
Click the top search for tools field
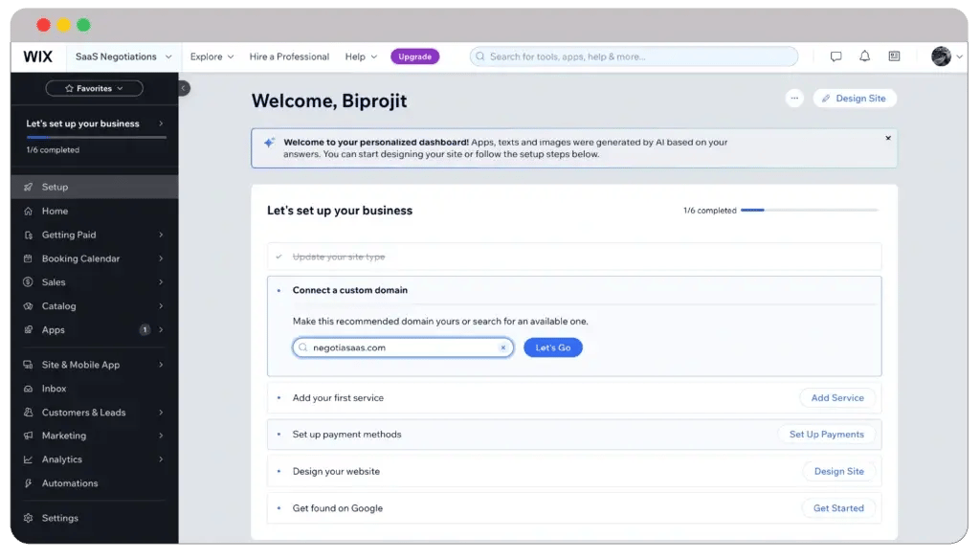pyautogui.click(x=634, y=56)
